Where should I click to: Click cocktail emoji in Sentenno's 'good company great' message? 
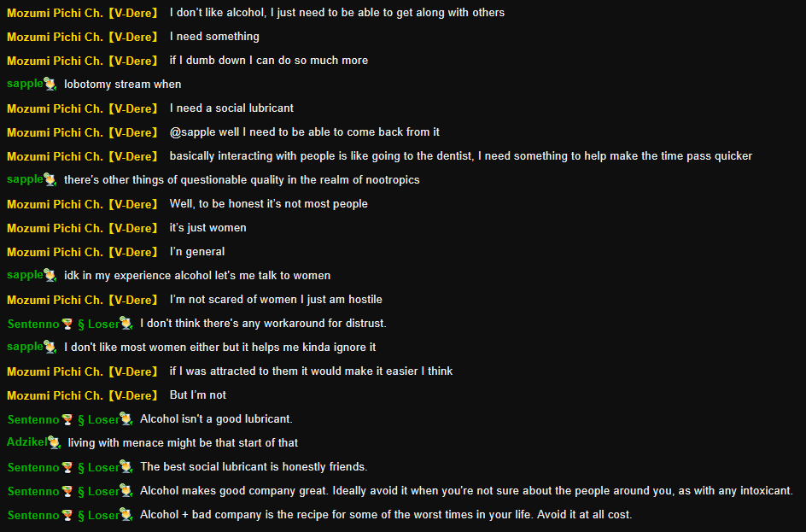(67, 490)
